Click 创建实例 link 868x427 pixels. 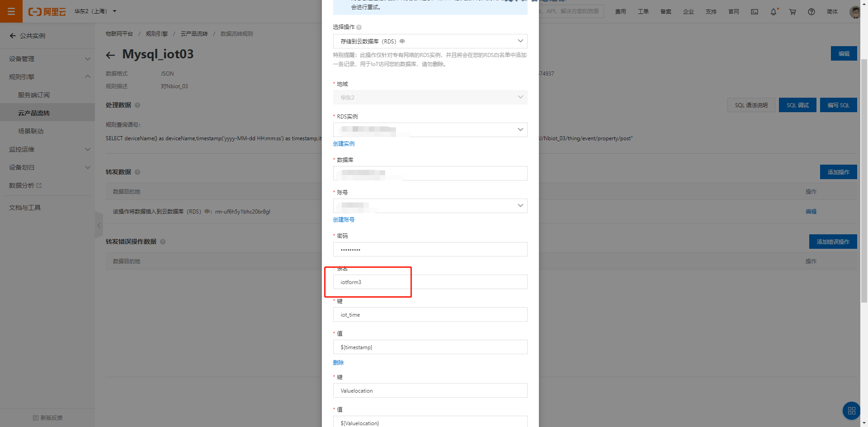pyautogui.click(x=344, y=144)
